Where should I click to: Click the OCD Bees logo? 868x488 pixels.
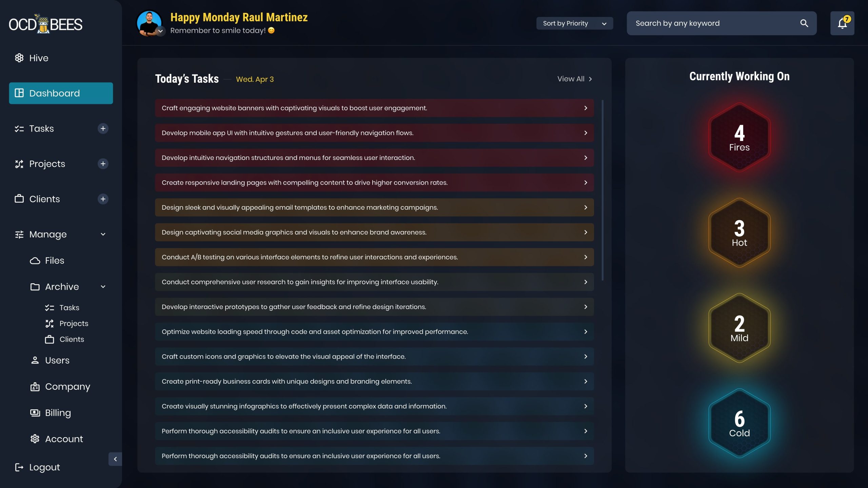coord(45,24)
